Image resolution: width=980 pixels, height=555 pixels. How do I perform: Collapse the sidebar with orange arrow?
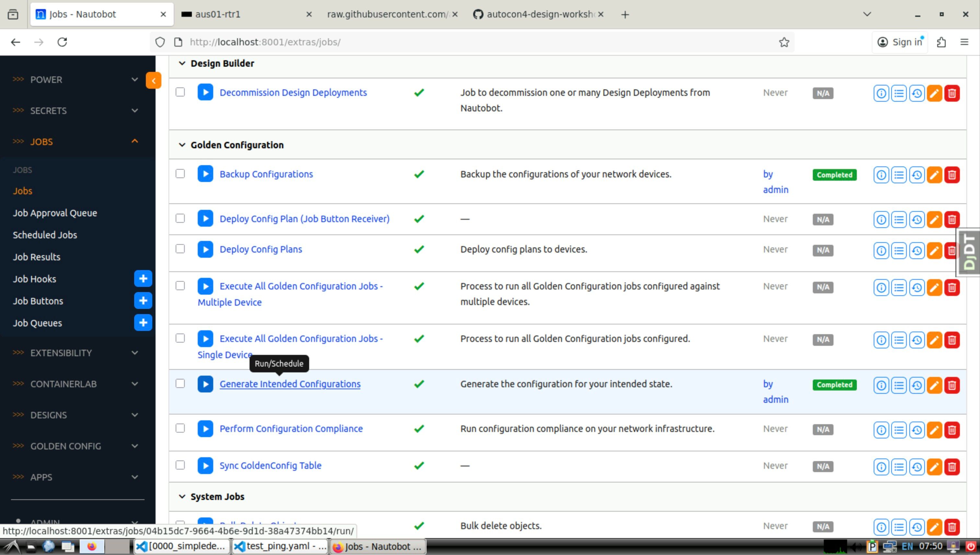point(153,80)
